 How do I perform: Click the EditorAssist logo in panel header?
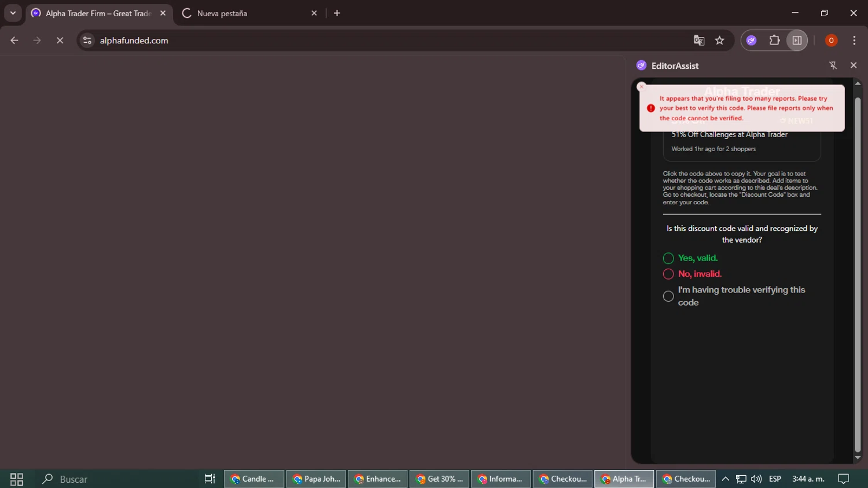pos(641,65)
